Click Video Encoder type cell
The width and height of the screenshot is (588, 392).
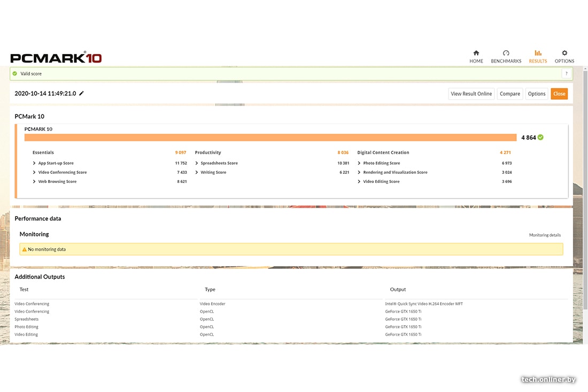pos(212,304)
